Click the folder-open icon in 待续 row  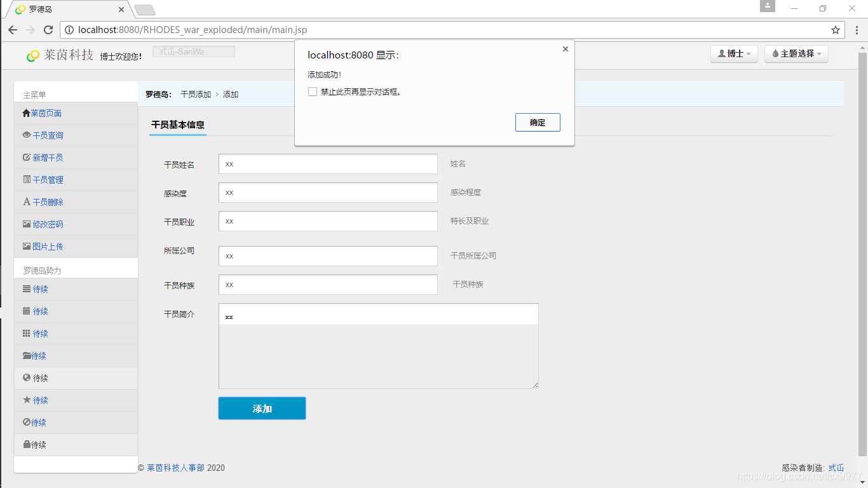[x=27, y=356]
